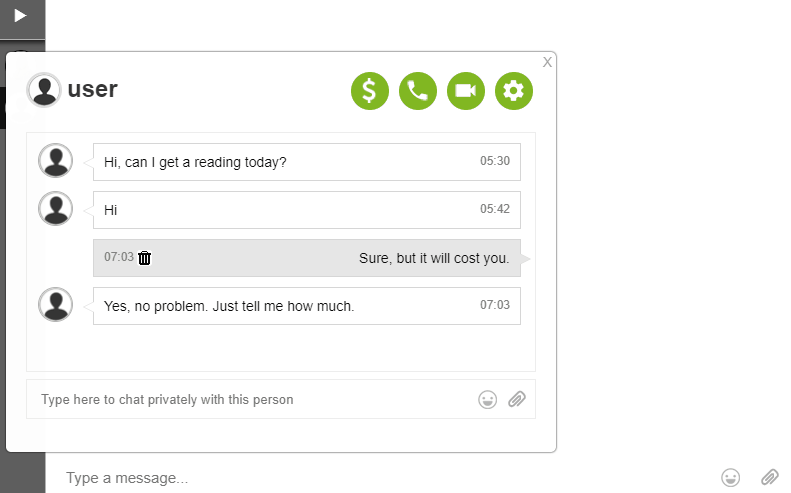Click avatar beside last 07:03 message
The height and width of the screenshot is (493, 791).
(55, 304)
